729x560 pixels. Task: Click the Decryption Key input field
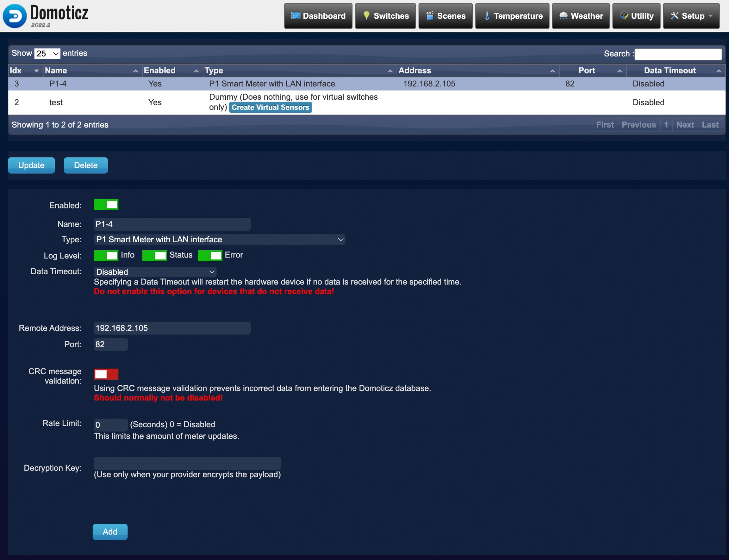pyautogui.click(x=187, y=463)
